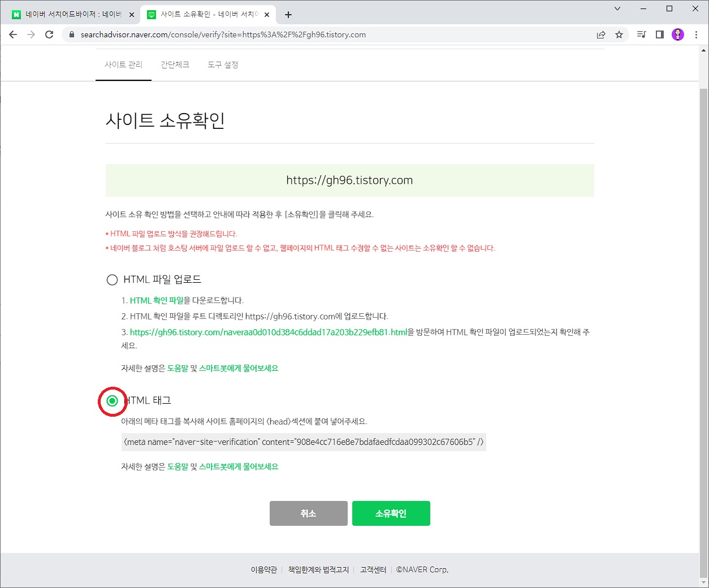Reload the current page

coord(49,34)
